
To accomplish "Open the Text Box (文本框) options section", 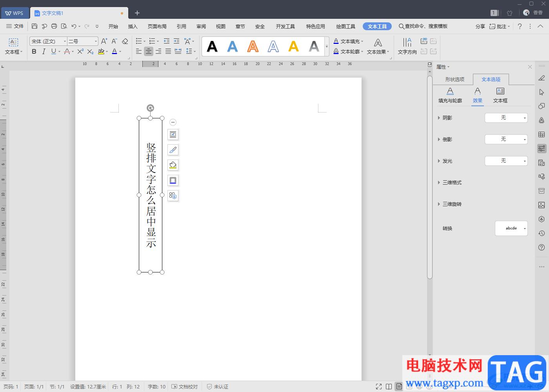I will [x=500, y=95].
